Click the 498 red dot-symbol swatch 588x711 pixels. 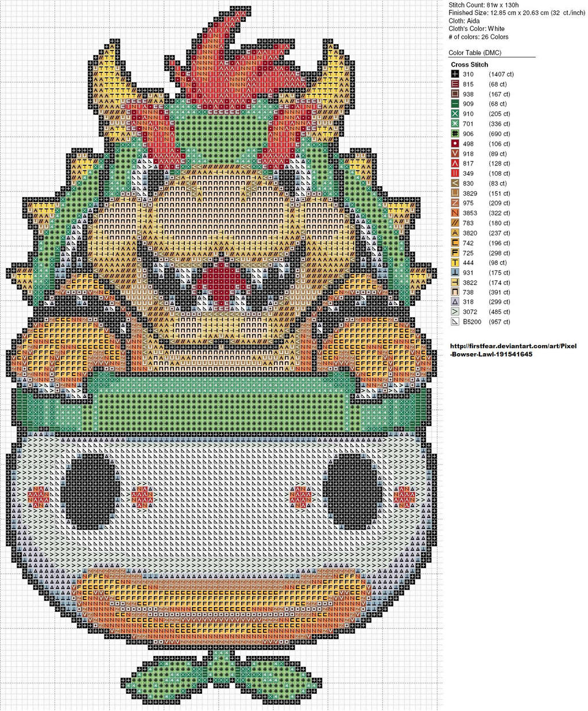pos(455,144)
